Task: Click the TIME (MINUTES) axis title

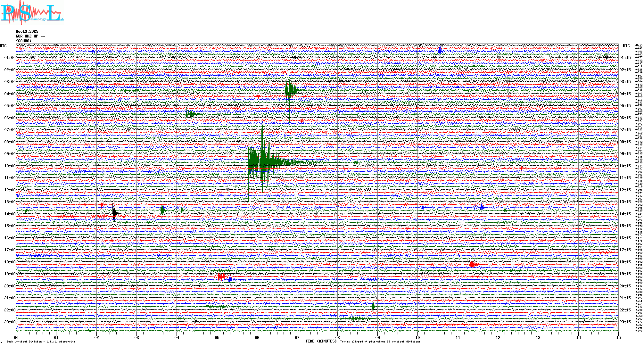Action: tap(321, 341)
